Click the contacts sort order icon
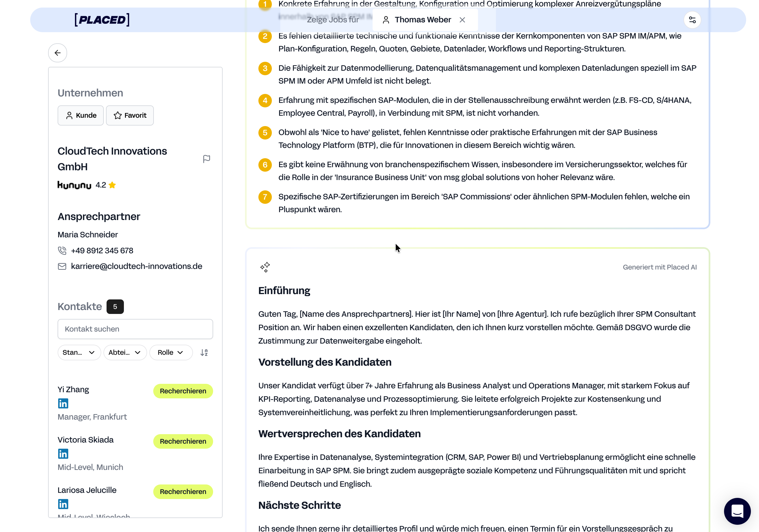This screenshot has width=759, height=532. click(204, 353)
